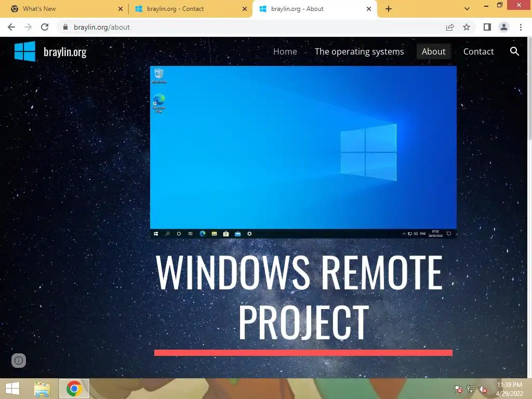532x399 pixels.
Task: Click the muted volume tray icon
Action: click(483, 389)
